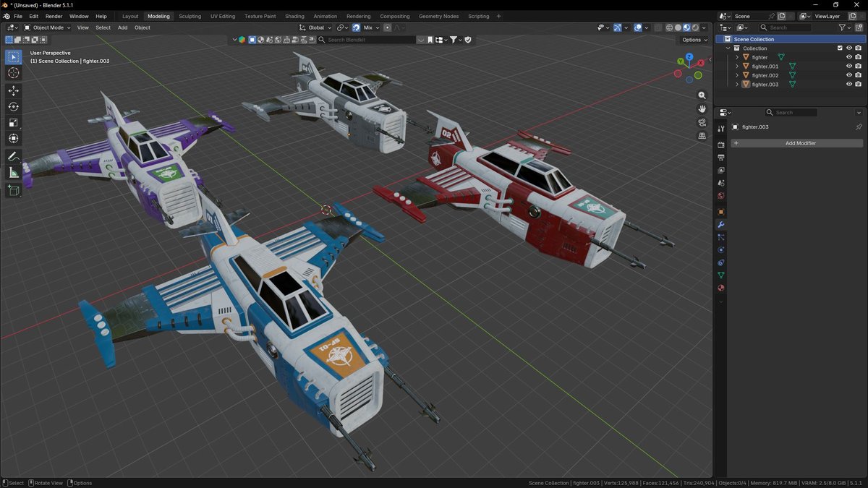Expand fighter.003 tree row
This screenshot has width=868, height=488.
point(737,85)
